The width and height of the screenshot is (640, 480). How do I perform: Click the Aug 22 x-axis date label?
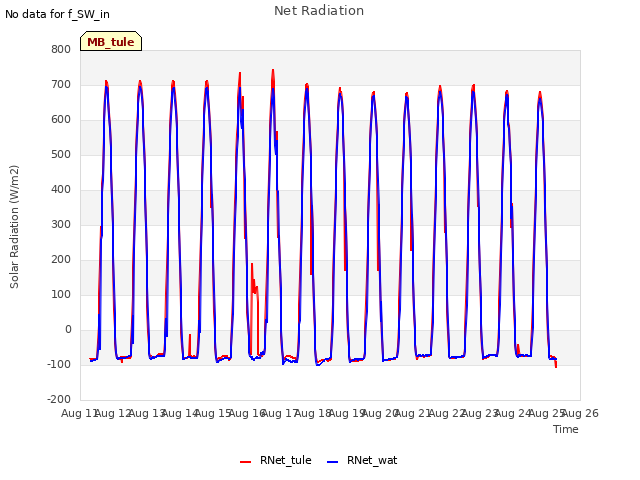point(447,413)
